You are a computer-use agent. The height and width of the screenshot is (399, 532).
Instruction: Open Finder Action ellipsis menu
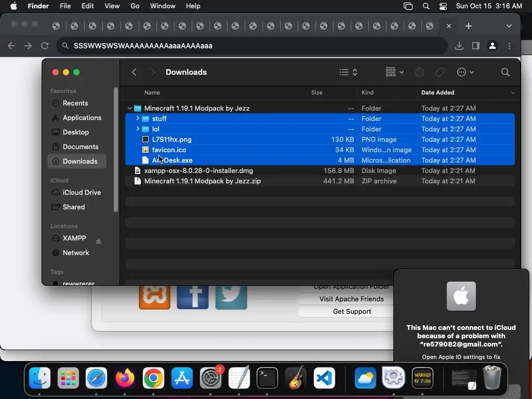click(x=465, y=72)
